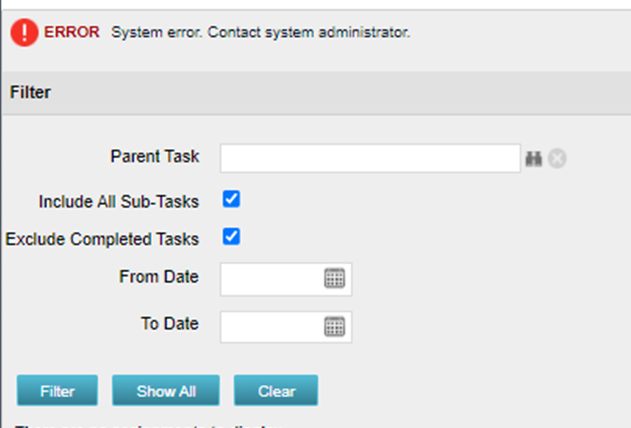Image resolution: width=631 pixels, height=428 pixels.
Task: Click the Exclude Completed Tasks label
Action: (102, 239)
